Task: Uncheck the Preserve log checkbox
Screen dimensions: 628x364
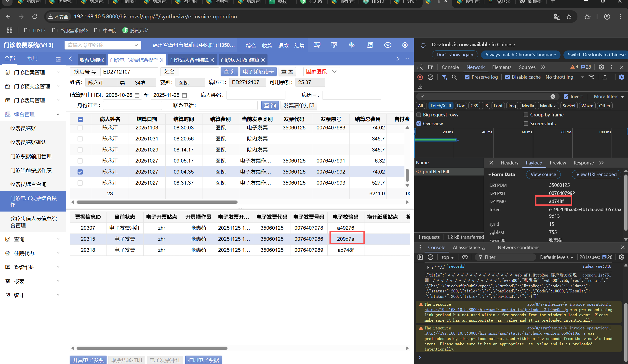Action: [467, 77]
